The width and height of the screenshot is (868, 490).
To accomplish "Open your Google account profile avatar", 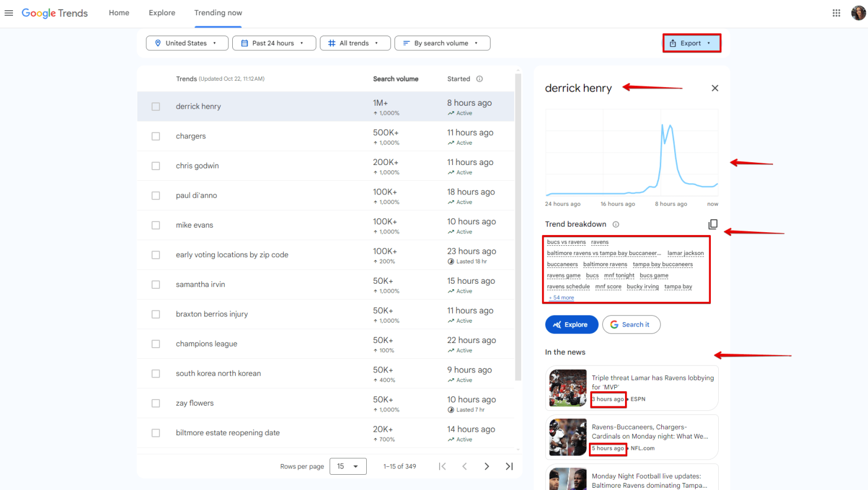I will [x=858, y=12].
